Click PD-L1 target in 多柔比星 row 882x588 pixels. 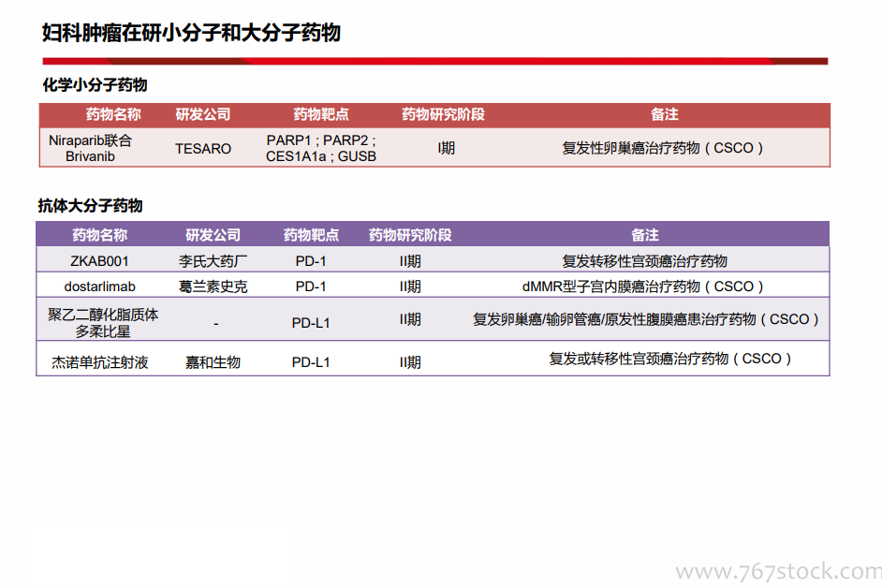[311, 323]
